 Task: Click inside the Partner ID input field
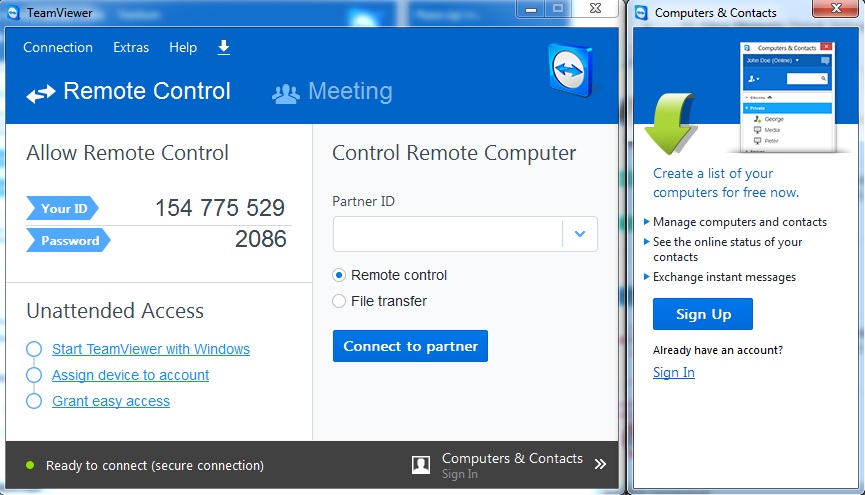tap(447, 234)
